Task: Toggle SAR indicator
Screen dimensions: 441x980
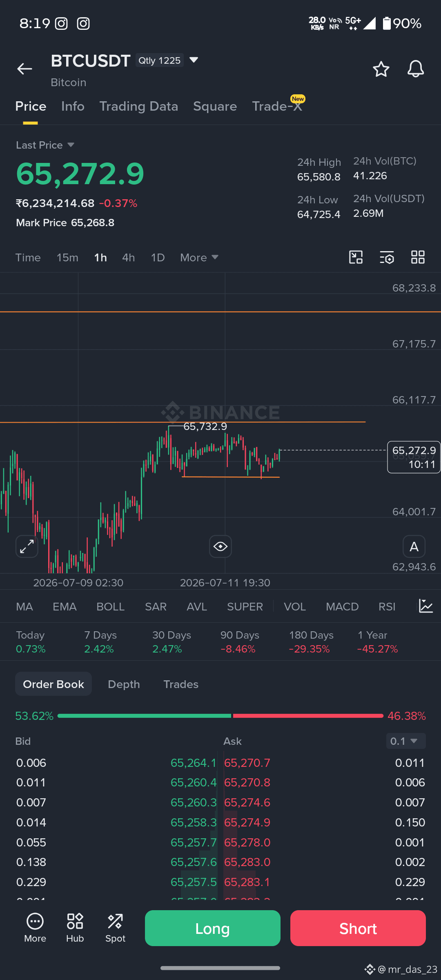Action: (x=156, y=607)
